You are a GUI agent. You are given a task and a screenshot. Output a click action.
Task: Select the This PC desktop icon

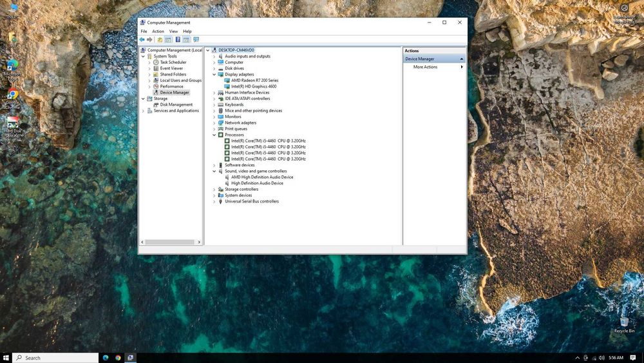pyautogui.click(x=13, y=11)
